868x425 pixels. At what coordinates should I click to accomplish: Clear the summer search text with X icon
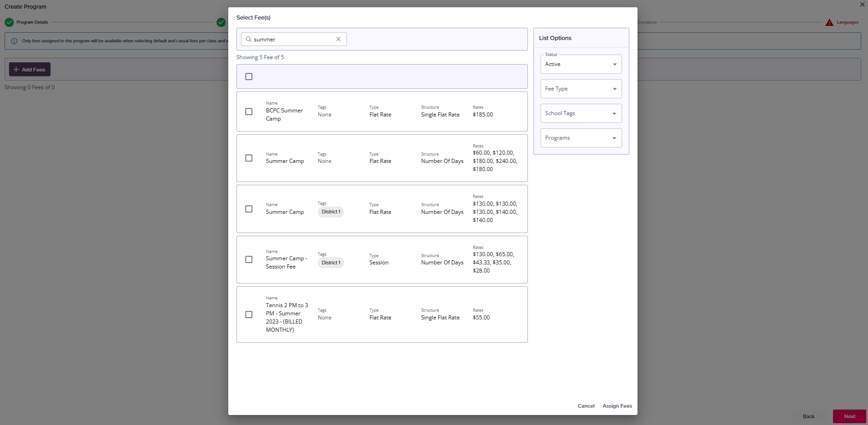pos(338,39)
